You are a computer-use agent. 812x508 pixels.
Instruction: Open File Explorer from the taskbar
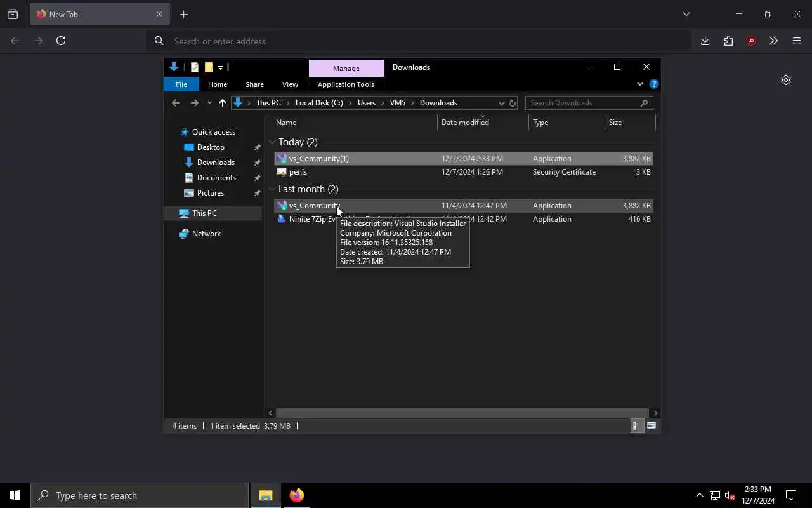click(265, 495)
